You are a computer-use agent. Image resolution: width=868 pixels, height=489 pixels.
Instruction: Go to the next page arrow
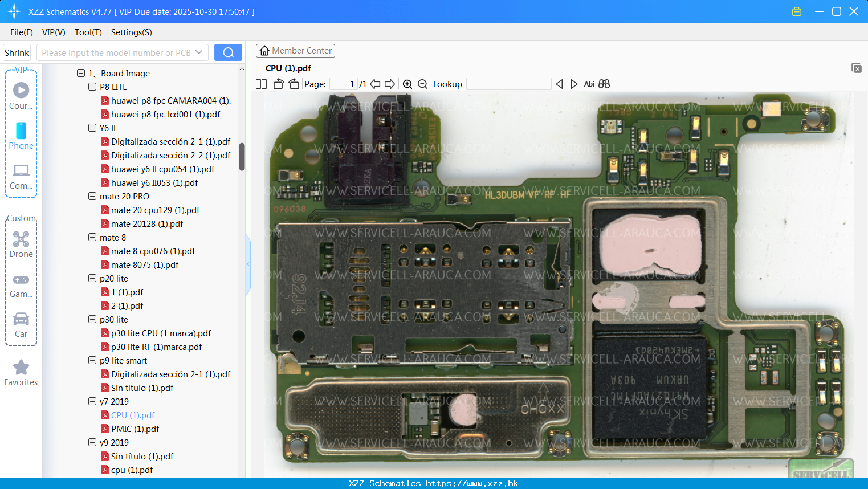coord(390,84)
